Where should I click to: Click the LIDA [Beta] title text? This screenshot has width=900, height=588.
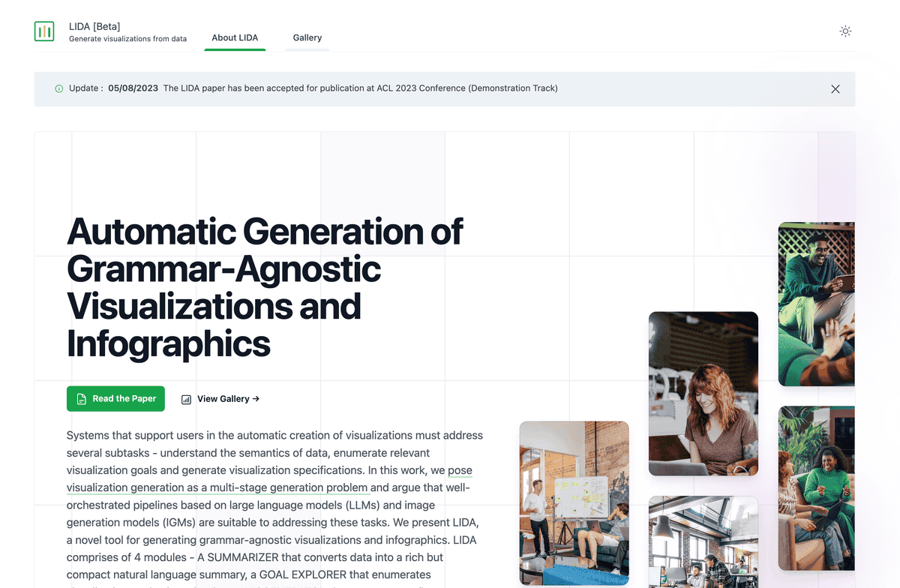pyautogui.click(x=94, y=26)
